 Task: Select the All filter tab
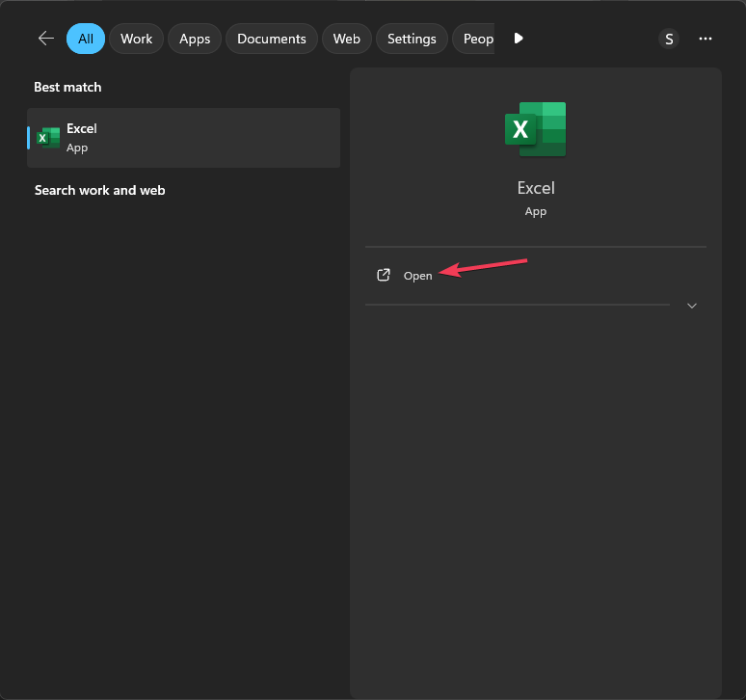[86, 39]
